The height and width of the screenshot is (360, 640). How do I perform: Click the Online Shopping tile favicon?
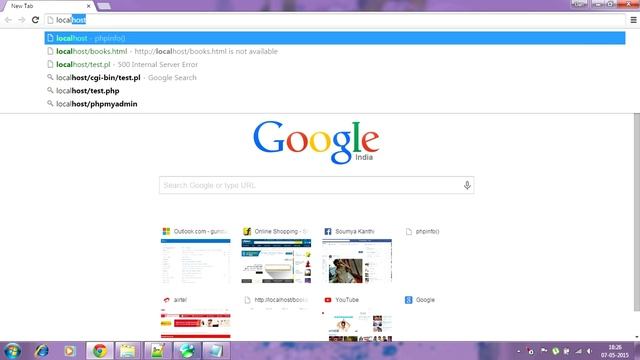(247, 231)
